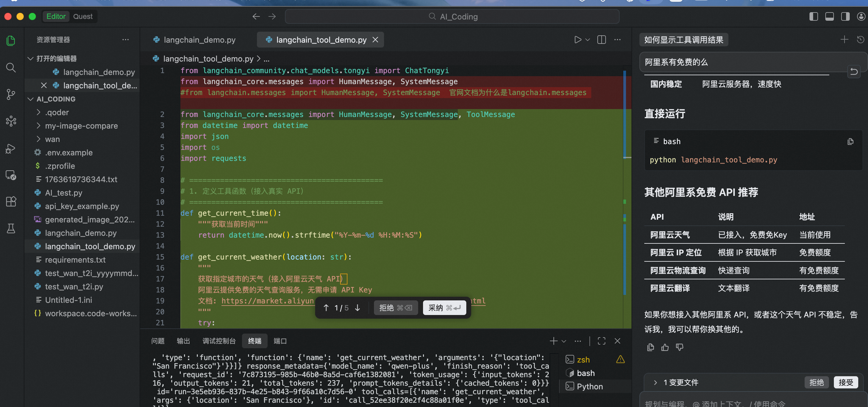Click thumbs up on the AI response

(x=665, y=347)
